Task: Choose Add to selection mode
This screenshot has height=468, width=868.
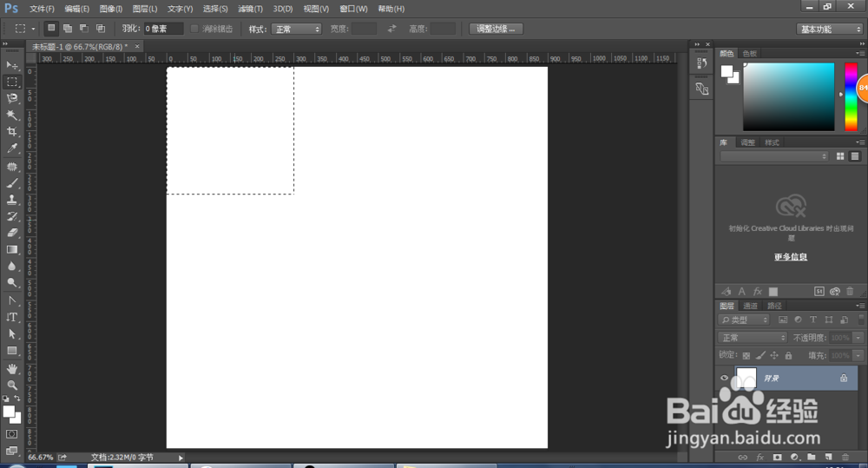Action: click(x=68, y=29)
